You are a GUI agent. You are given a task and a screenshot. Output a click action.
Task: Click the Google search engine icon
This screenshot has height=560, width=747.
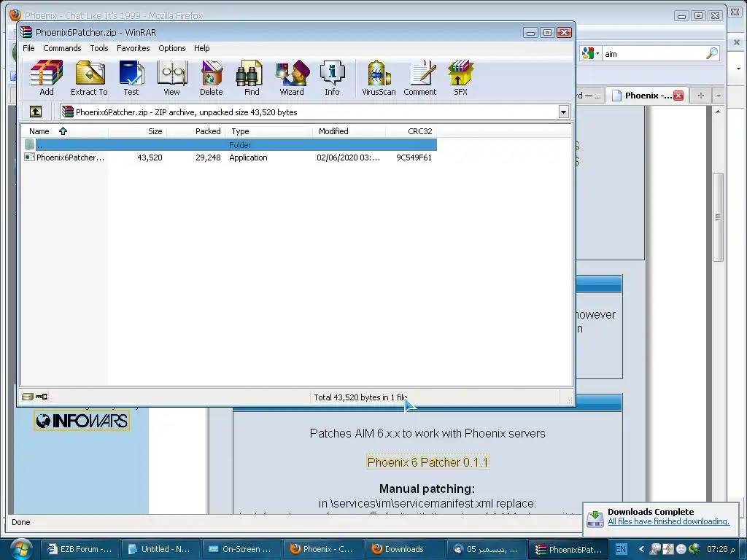587,53
